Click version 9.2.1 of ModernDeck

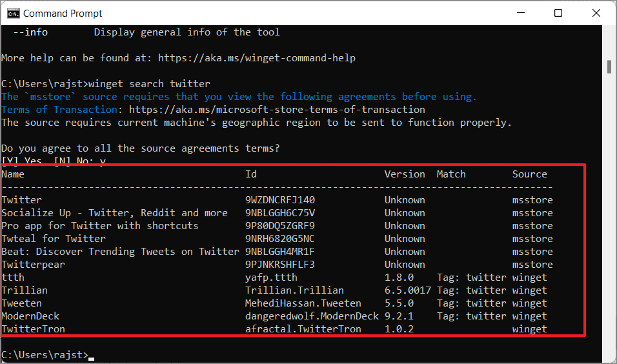(x=399, y=316)
